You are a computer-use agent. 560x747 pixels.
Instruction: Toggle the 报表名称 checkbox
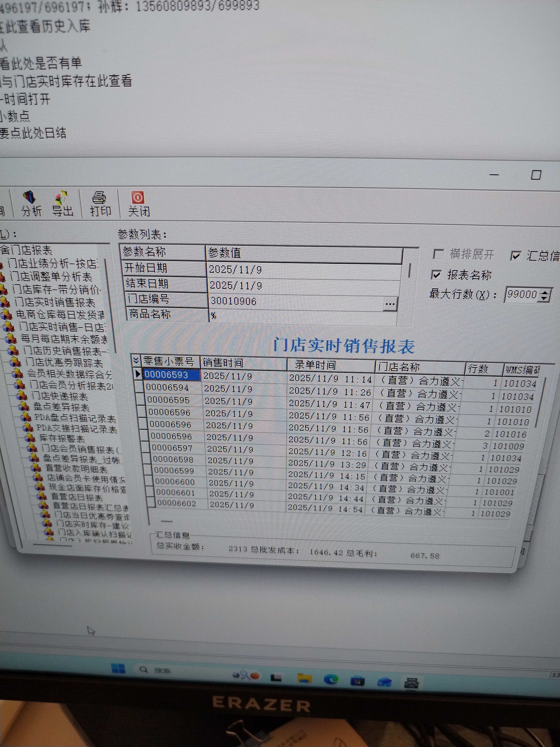tap(436, 275)
